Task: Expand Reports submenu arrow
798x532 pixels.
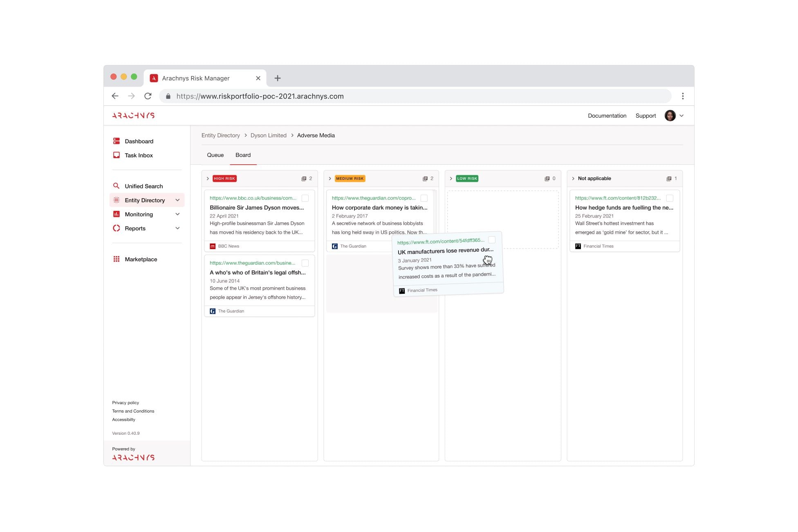Action: click(177, 228)
